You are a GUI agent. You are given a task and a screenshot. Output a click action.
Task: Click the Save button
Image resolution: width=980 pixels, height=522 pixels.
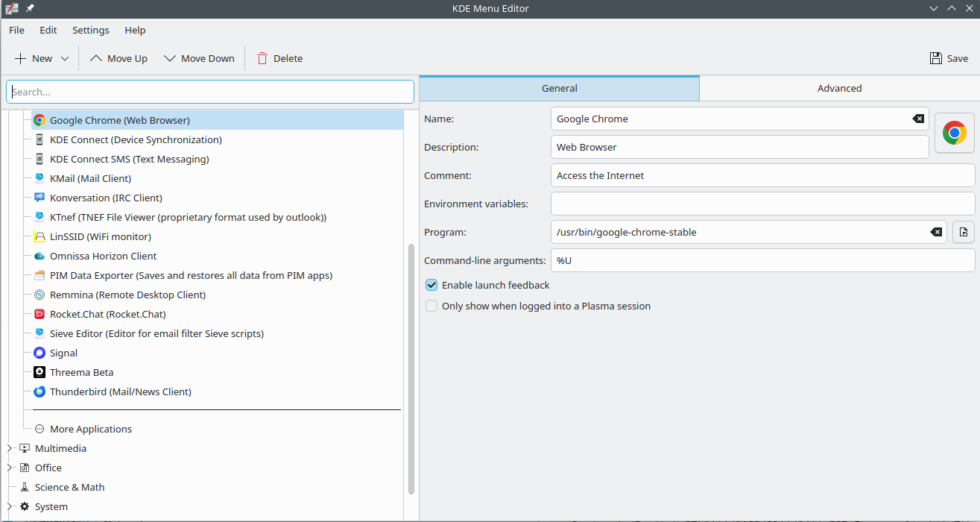[949, 58]
